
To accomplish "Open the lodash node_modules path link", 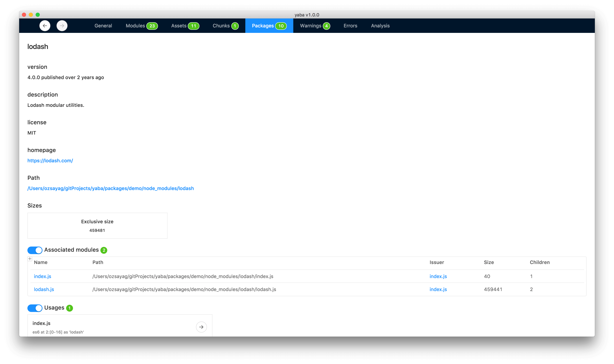I will click(110, 188).
